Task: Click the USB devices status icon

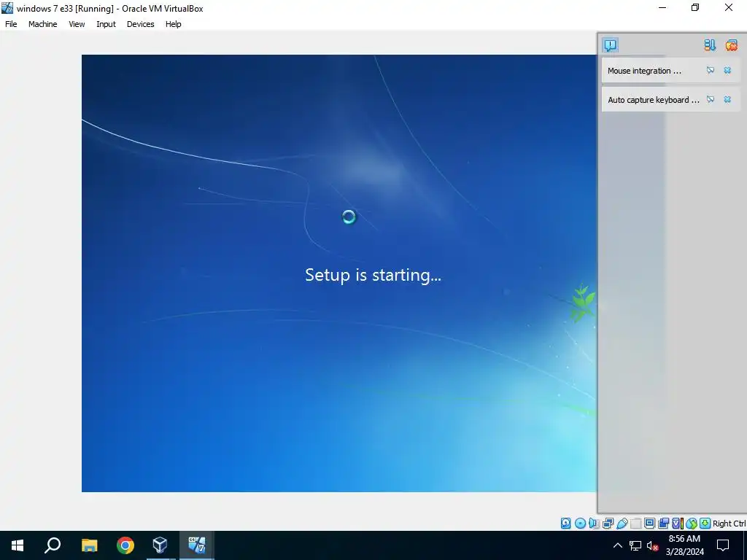Action: [622, 524]
